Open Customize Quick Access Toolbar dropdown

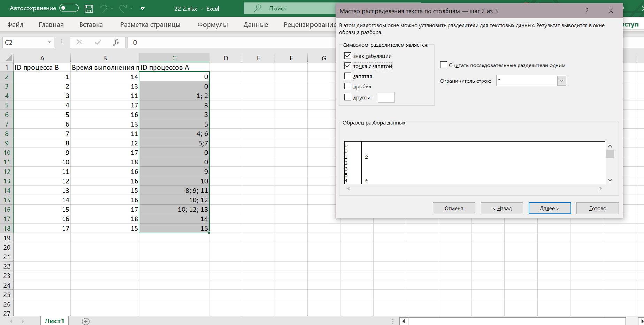(143, 8)
